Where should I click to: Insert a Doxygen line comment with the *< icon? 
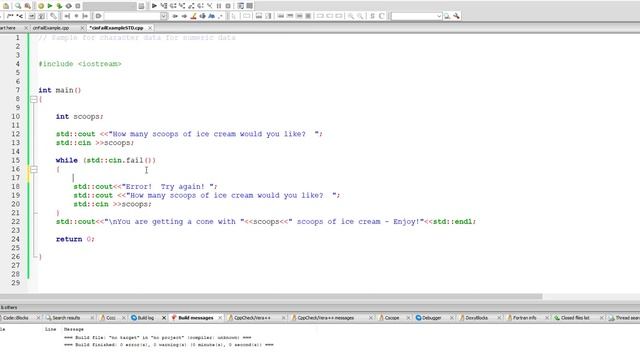point(20,16)
